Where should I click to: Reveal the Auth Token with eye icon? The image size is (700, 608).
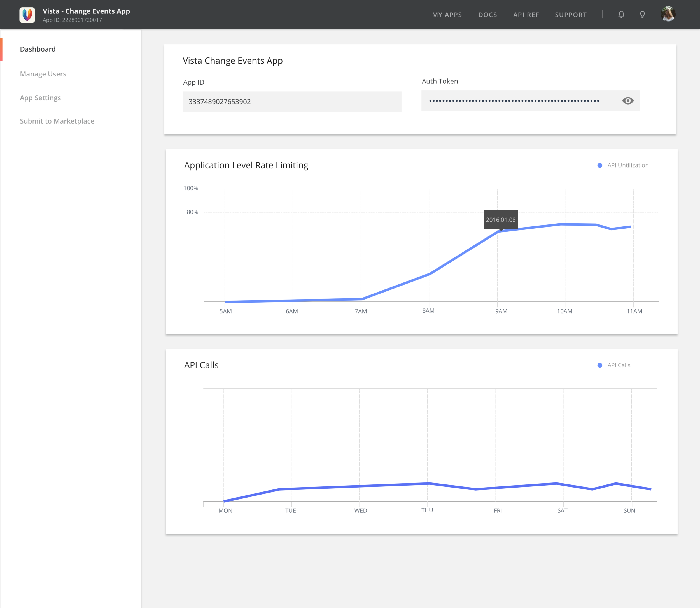(628, 101)
